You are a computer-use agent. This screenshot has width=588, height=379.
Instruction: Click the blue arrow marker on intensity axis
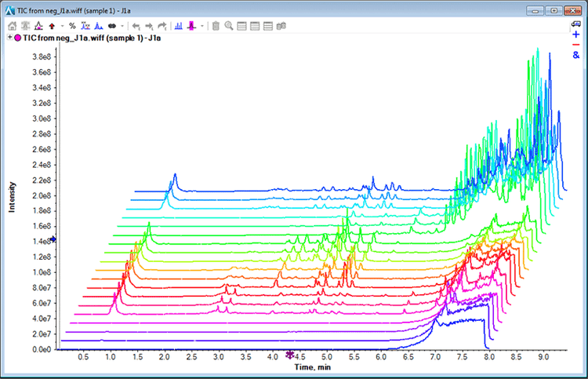[x=53, y=239]
